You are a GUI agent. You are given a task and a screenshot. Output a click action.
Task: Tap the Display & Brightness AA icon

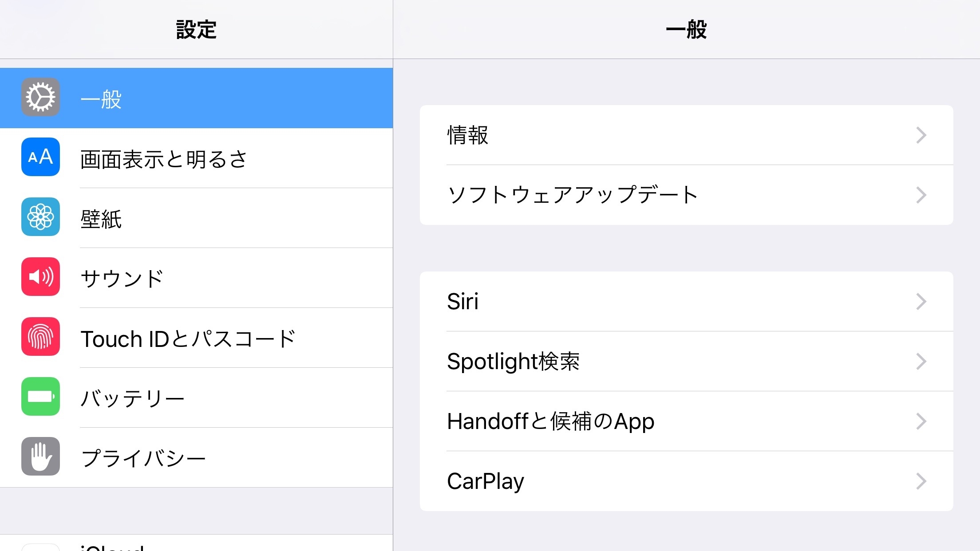click(x=40, y=157)
